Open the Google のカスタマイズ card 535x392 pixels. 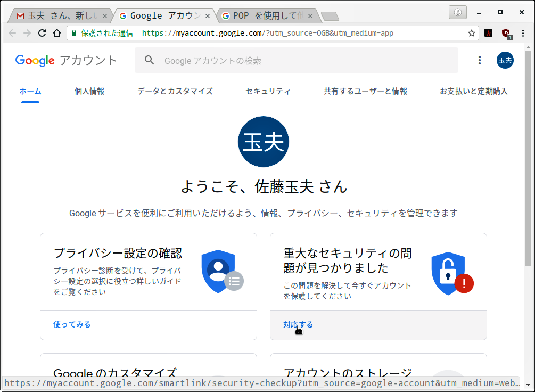[149, 365]
